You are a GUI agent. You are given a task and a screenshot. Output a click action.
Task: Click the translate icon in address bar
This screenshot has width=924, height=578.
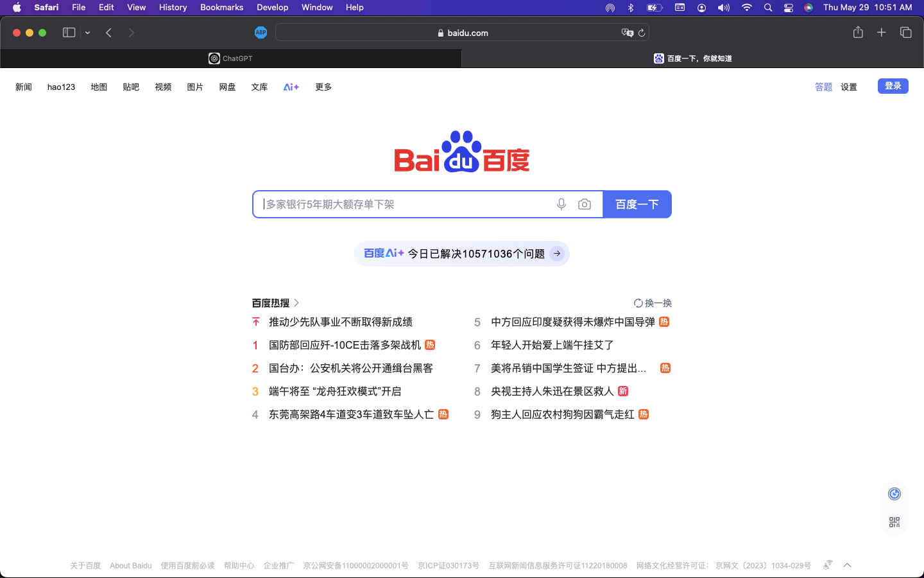(627, 33)
